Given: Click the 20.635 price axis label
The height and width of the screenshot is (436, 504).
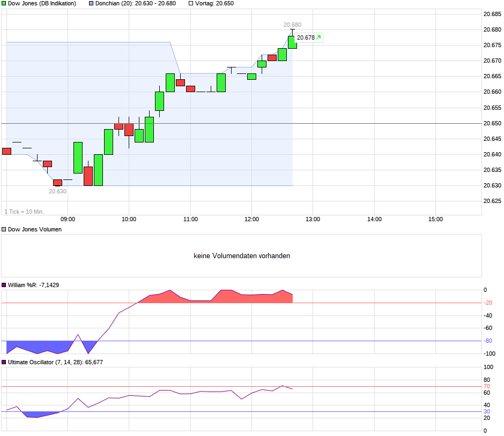Looking at the screenshot, I should (492, 170).
